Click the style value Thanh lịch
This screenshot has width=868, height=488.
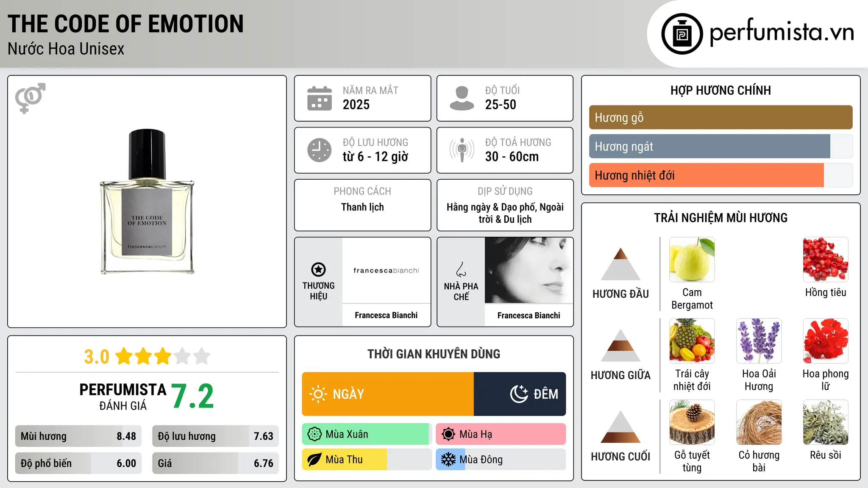point(363,207)
